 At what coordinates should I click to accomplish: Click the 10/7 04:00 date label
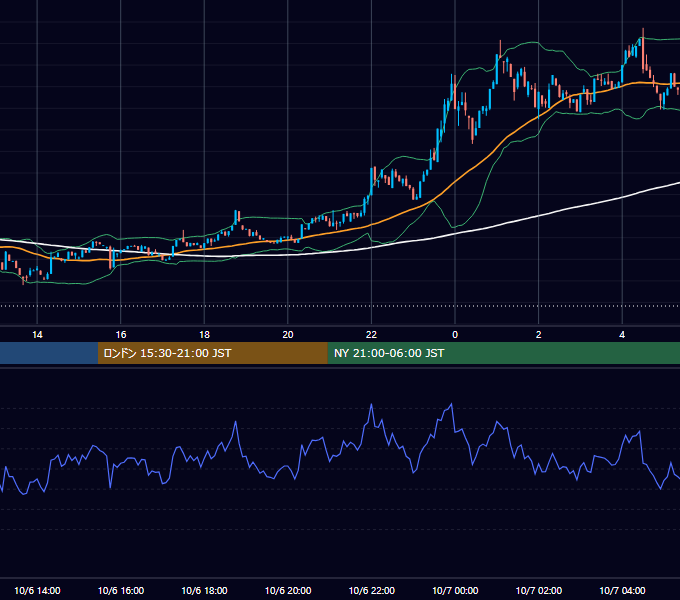(622, 590)
